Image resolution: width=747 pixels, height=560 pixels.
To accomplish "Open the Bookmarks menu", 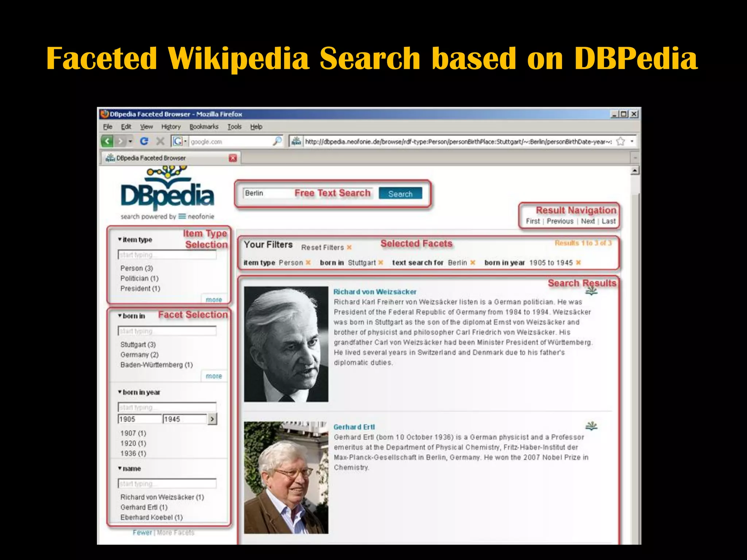I will click(x=204, y=127).
